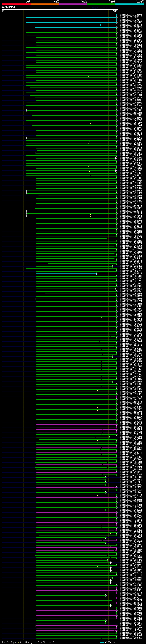
Task: Select label UniRef100_Q9LHB9
Action: (131, 40)
